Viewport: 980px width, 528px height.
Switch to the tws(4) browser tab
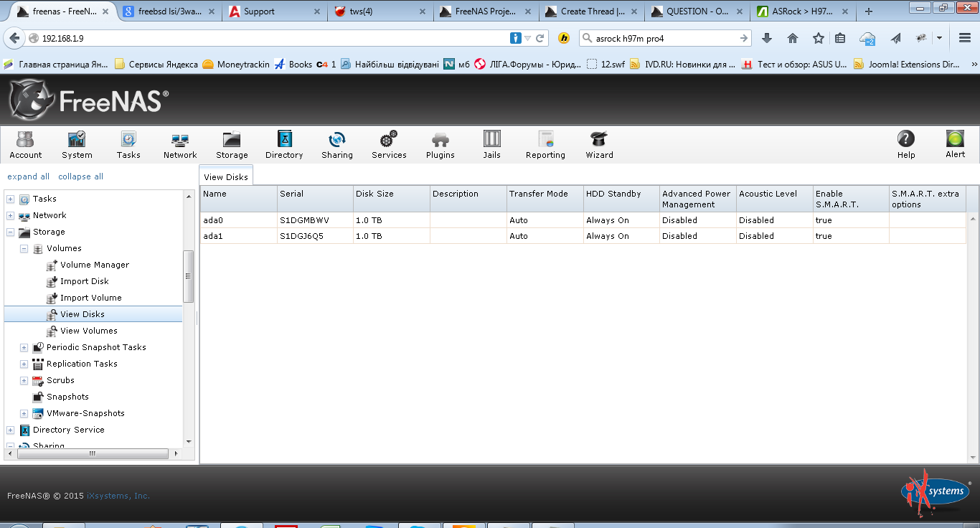tap(382, 11)
